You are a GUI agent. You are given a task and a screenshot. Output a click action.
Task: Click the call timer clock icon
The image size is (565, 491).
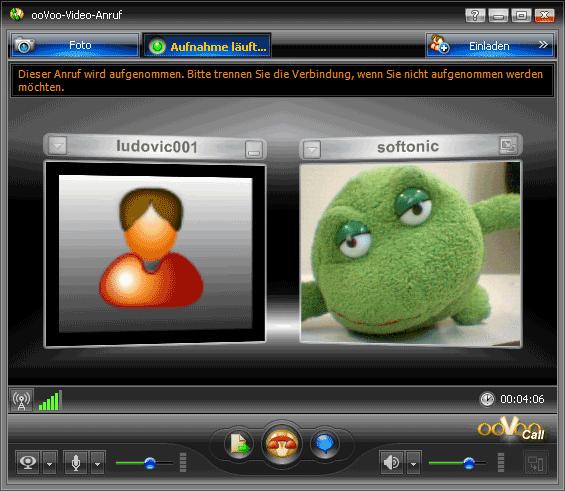click(x=487, y=399)
